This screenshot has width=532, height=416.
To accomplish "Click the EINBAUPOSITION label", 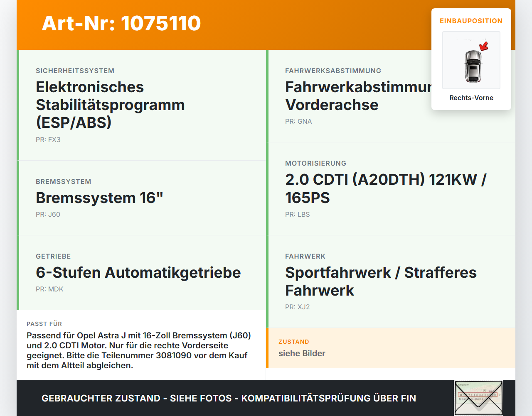I will [x=471, y=21].
